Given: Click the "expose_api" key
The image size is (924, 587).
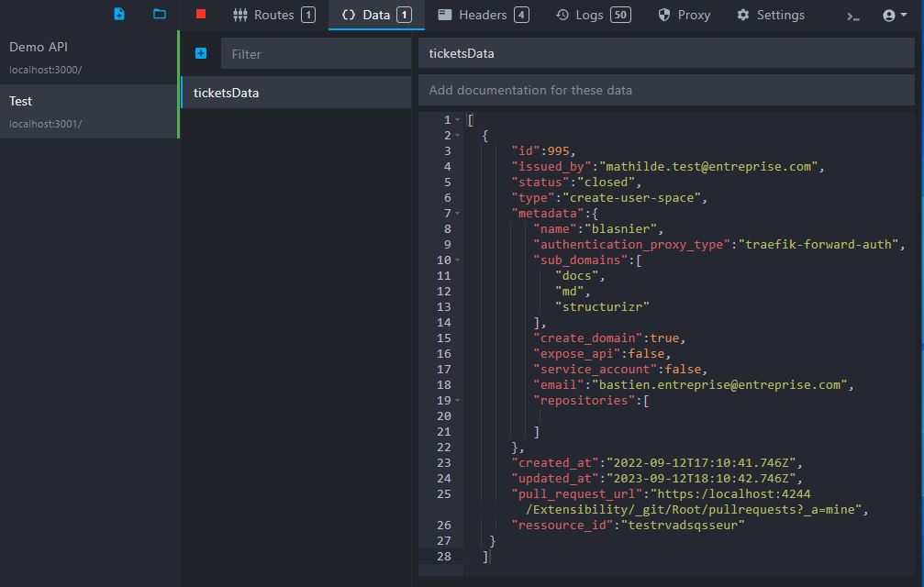Looking at the screenshot, I should pyautogui.click(x=576, y=354).
